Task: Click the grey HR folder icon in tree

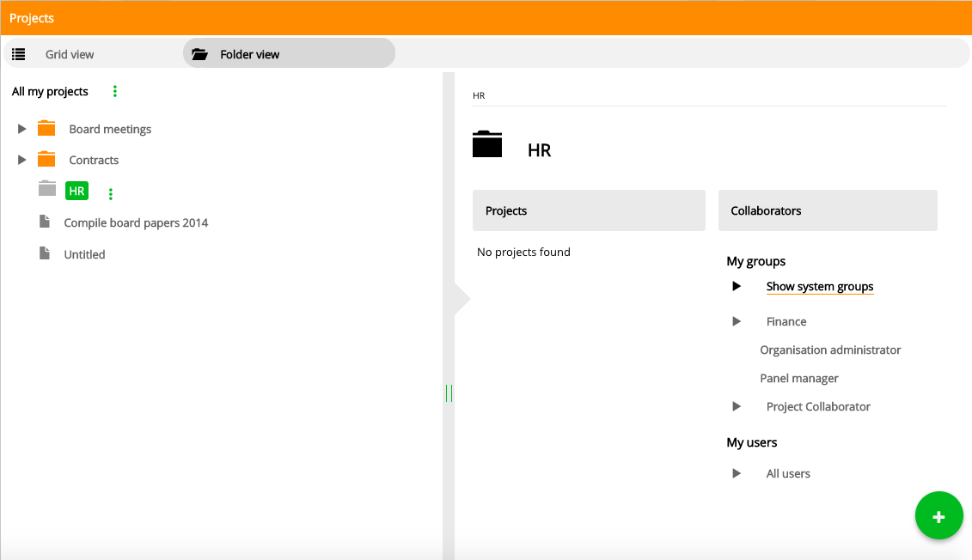Action: tap(47, 190)
